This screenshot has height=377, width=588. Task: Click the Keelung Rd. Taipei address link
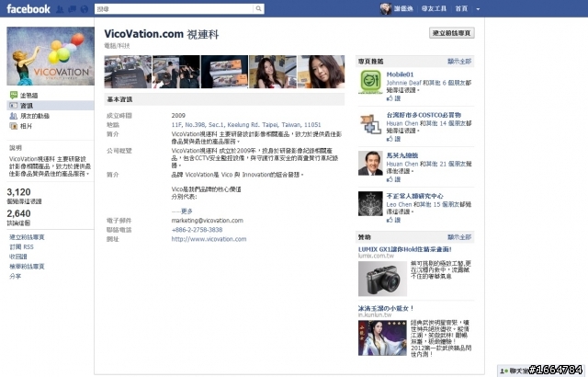click(246, 124)
